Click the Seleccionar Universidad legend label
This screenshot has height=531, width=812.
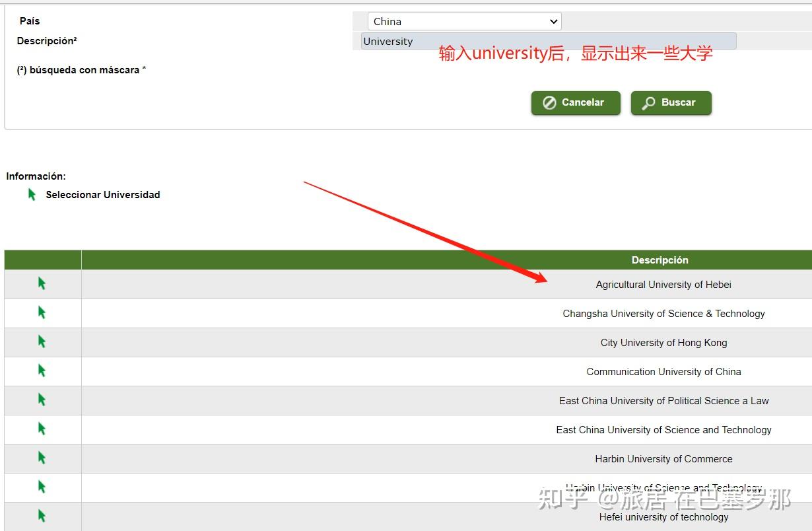click(x=103, y=195)
